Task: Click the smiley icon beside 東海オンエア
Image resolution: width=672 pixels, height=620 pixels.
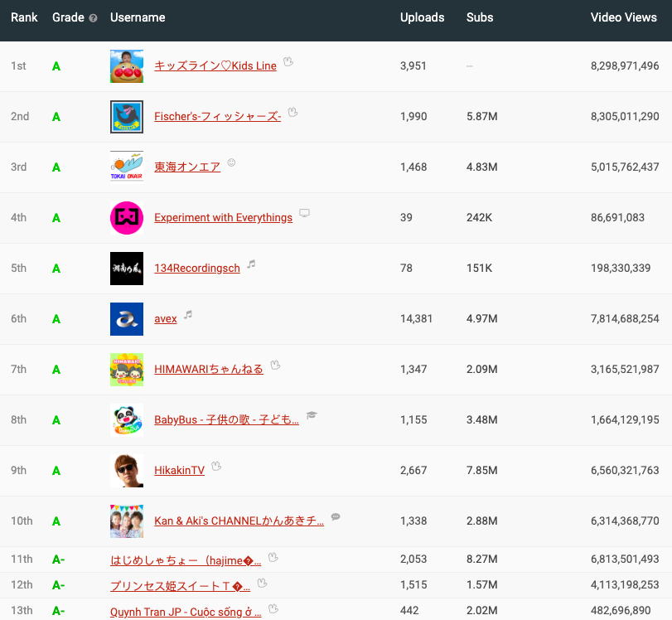Action: (231, 163)
